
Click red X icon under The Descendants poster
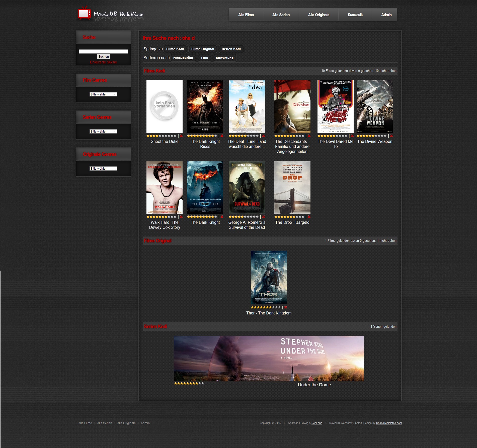click(309, 136)
